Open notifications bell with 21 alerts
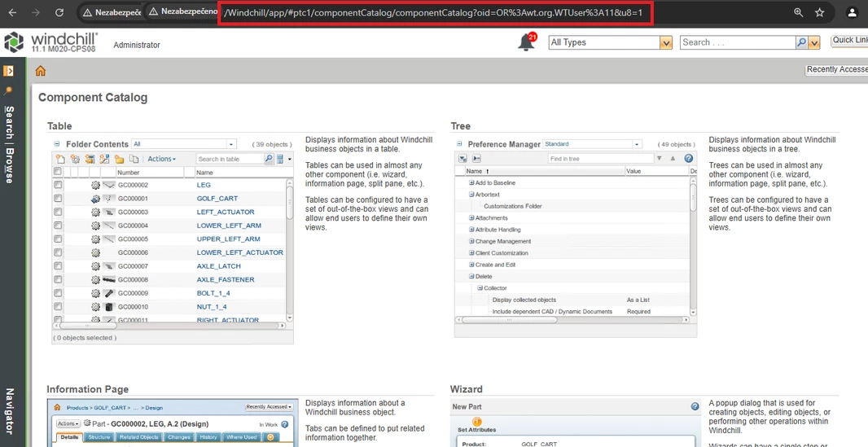Image resolution: width=868 pixels, height=447 pixels. (x=527, y=42)
